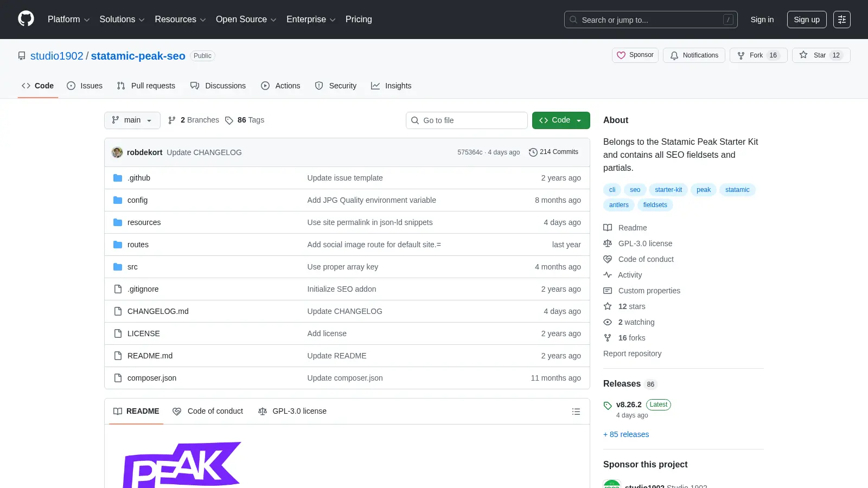
Task: Click the Search or jump to field
Action: point(650,20)
